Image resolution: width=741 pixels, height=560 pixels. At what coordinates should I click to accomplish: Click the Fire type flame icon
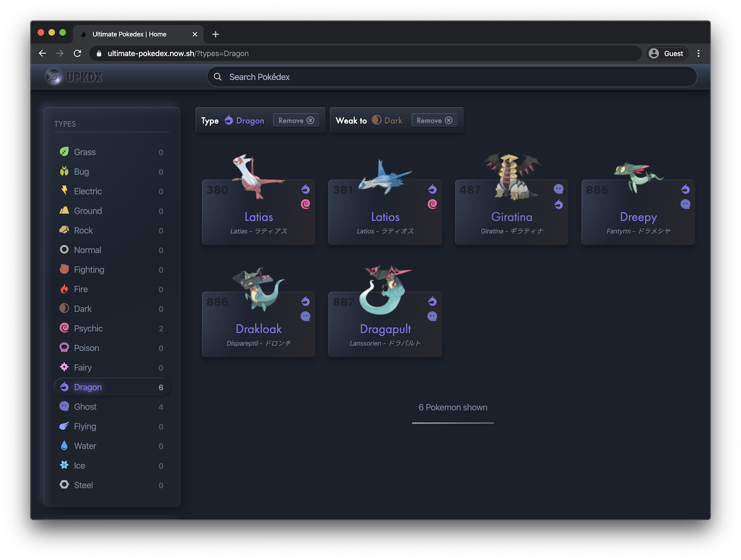coord(64,289)
